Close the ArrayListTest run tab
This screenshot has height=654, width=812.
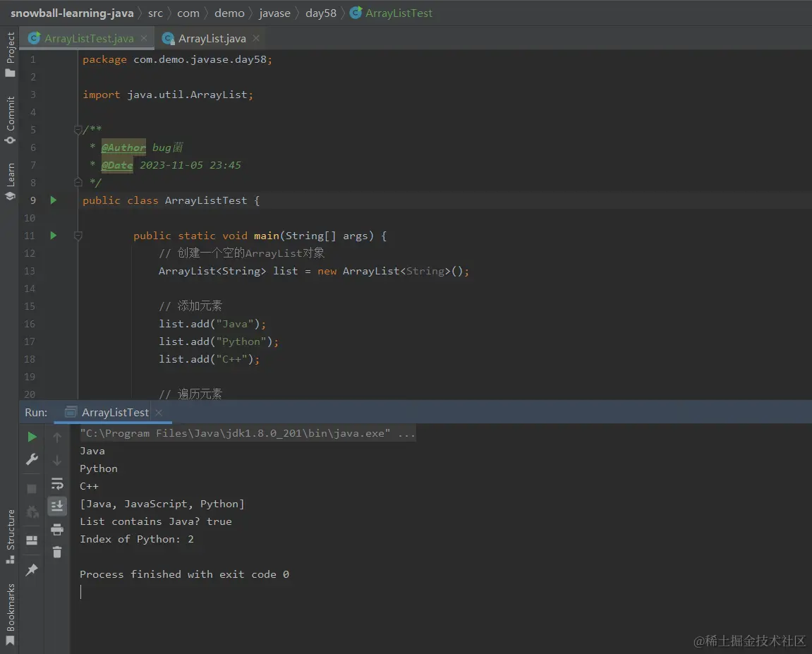(x=159, y=413)
